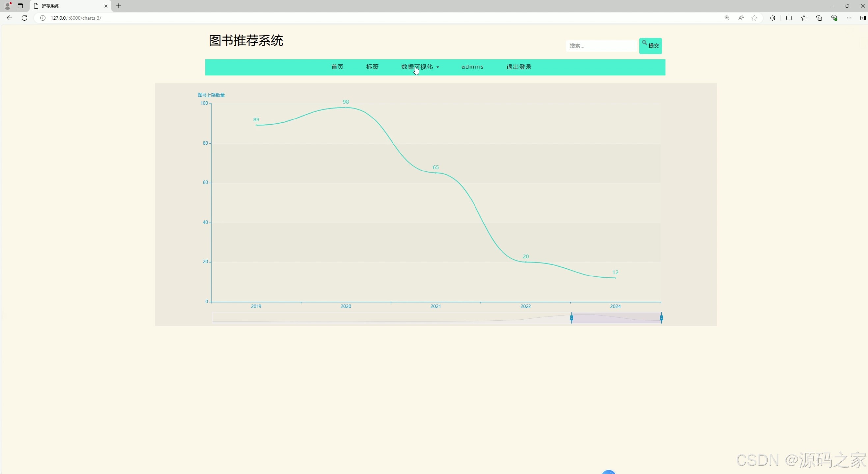Toggle the Favorites list panel
Viewport: 868px width, 474px height.
pyautogui.click(x=804, y=18)
